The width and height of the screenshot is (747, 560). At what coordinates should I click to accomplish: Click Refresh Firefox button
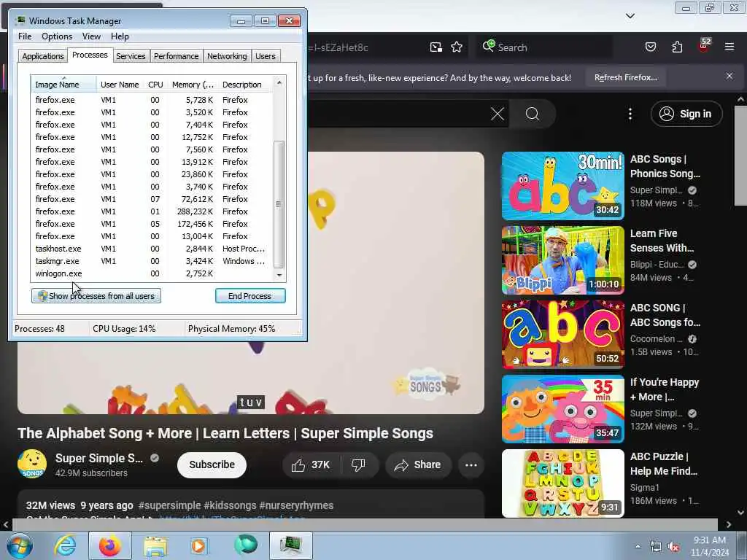tap(625, 77)
